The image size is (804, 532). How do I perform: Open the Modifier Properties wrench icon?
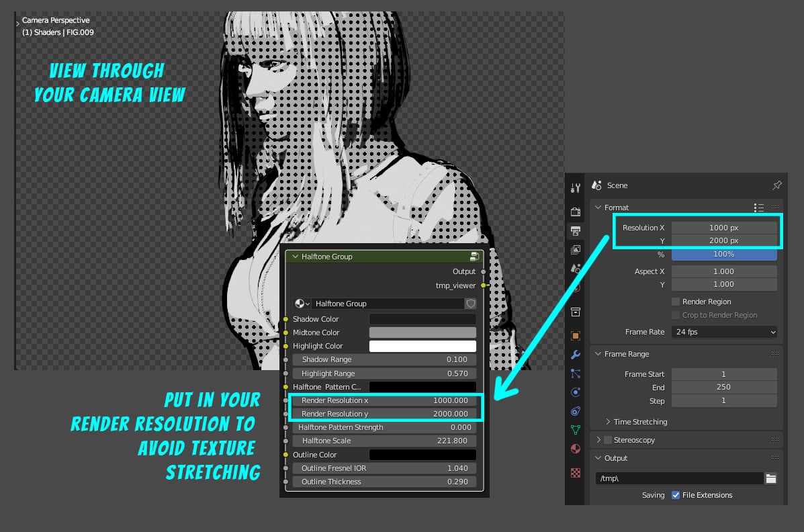tap(575, 354)
